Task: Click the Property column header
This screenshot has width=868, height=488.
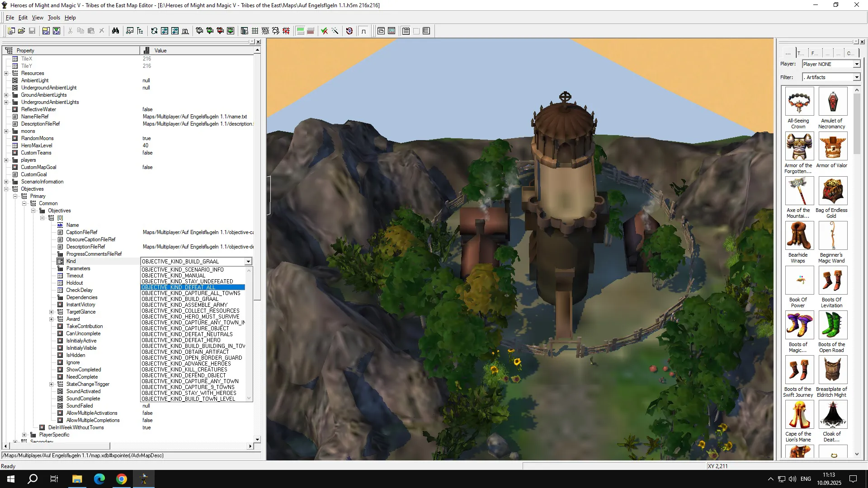Action: pyautogui.click(x=71, y=51)
